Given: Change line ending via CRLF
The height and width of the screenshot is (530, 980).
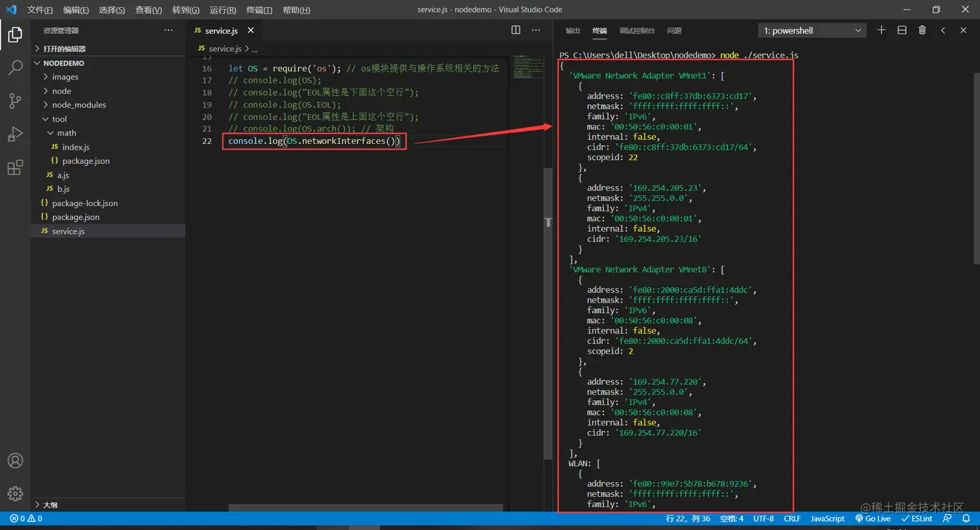Looking at the screenshot, I should pyautogui.click(x=792, y=518).
